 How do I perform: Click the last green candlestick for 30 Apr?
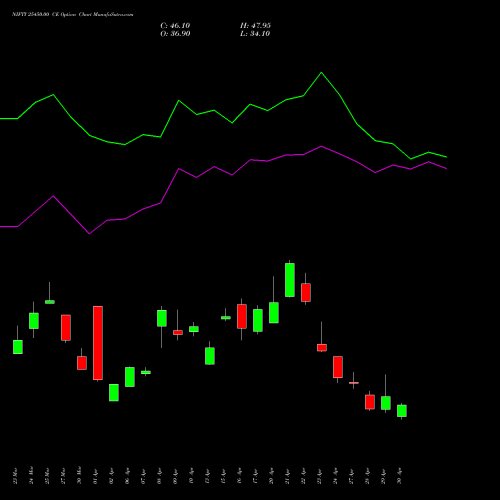point(402,411)
